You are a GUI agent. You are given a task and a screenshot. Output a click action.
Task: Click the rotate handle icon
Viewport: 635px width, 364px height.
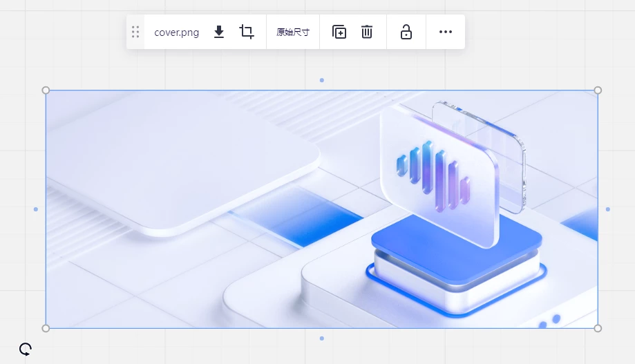tap(26, 349)
